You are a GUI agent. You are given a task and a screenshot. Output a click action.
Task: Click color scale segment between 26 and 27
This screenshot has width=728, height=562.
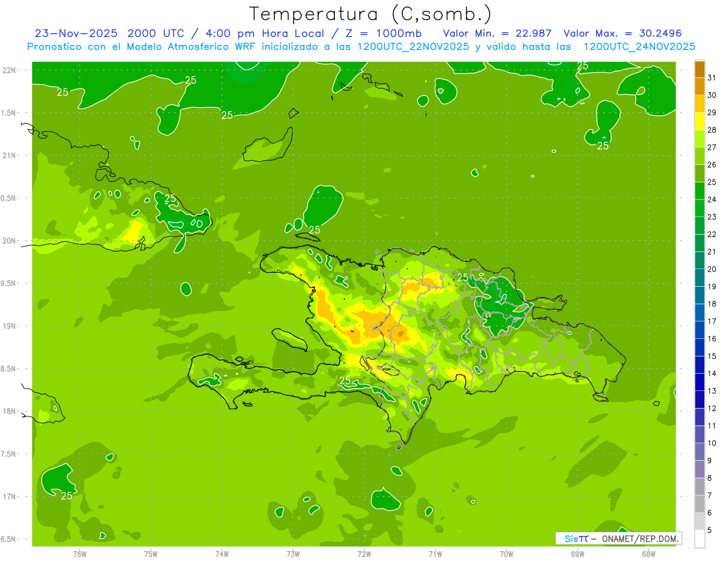click(699, 156)
